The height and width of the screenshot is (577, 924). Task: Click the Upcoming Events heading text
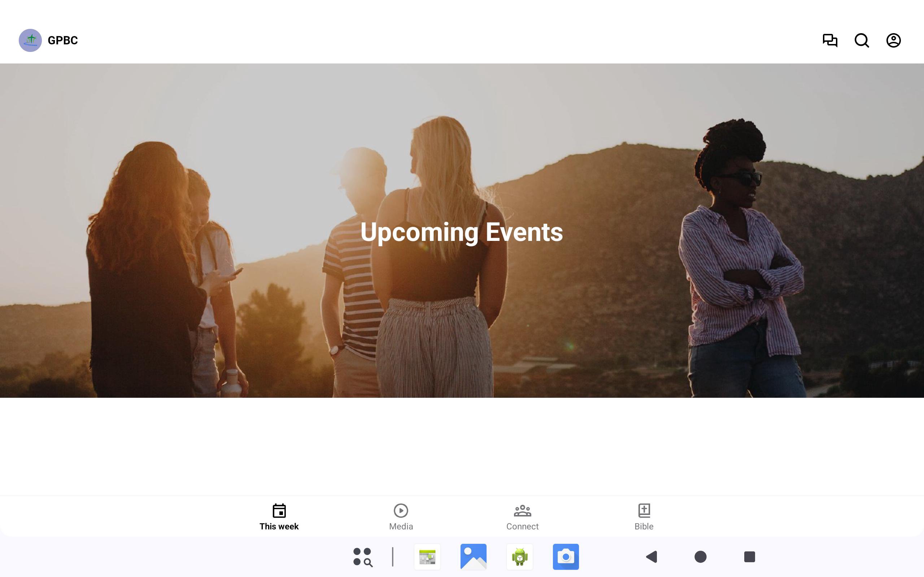click(461, 232)
